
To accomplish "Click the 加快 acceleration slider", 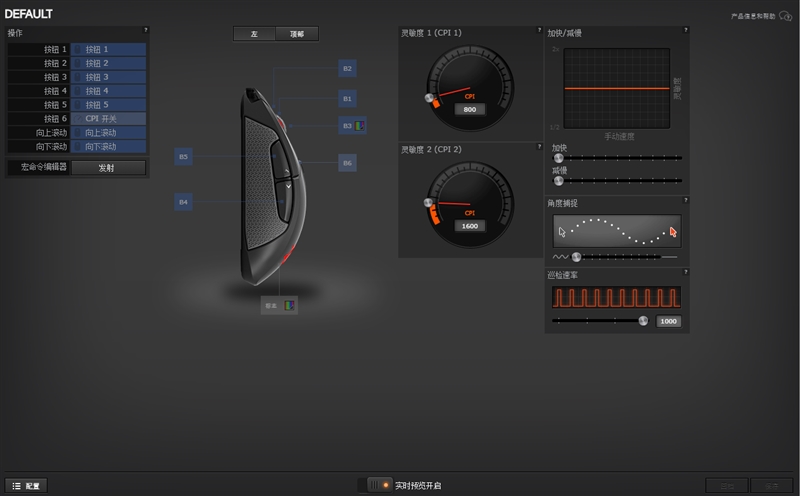I will point(617,158).
